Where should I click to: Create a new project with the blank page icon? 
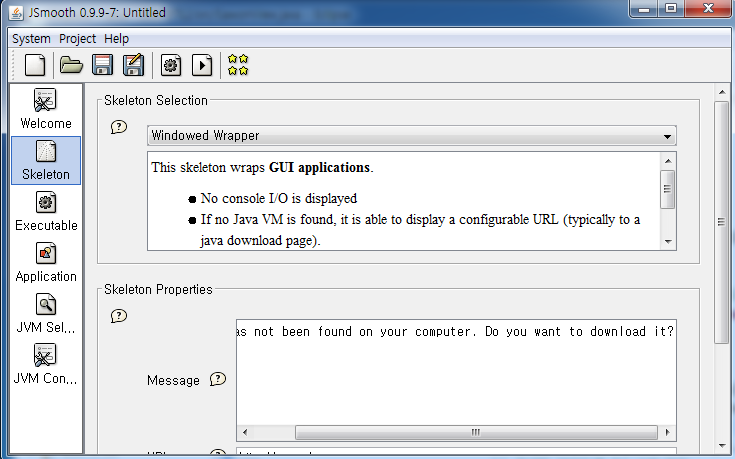tap(35, 65)
